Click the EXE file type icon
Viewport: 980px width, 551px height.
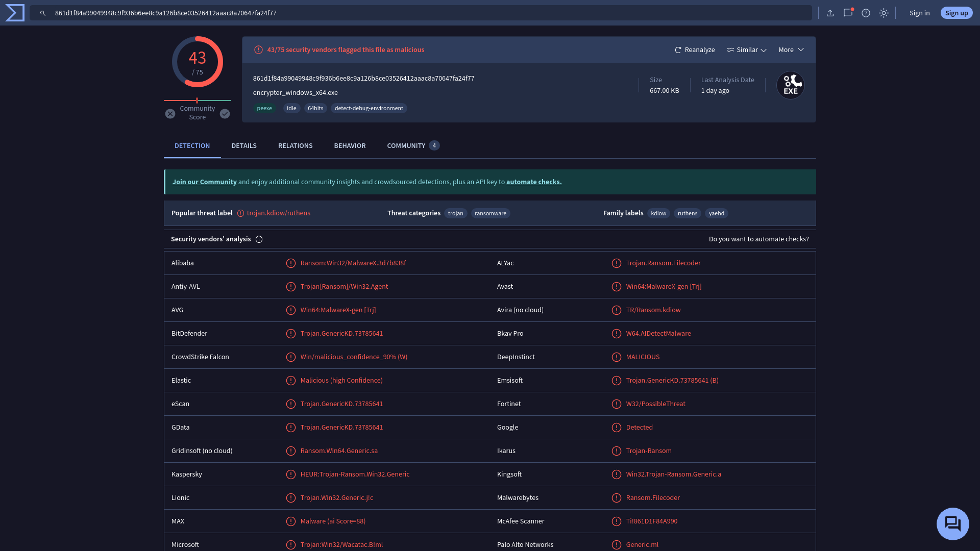[x=791, y=85]
